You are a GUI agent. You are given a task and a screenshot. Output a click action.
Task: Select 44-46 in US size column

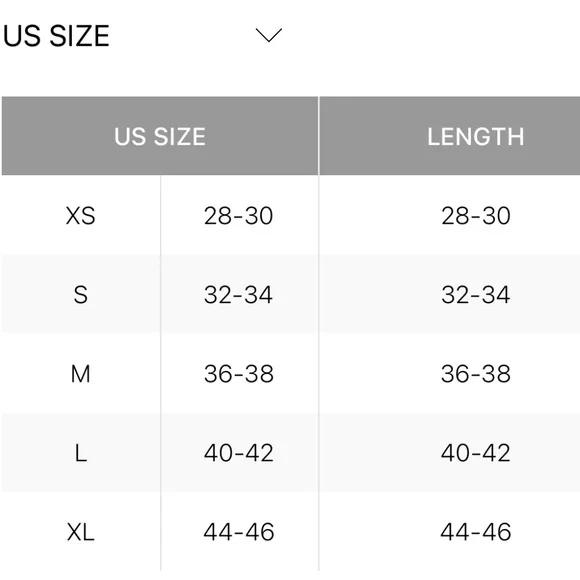pyautogui.click(x=239, y=532)
